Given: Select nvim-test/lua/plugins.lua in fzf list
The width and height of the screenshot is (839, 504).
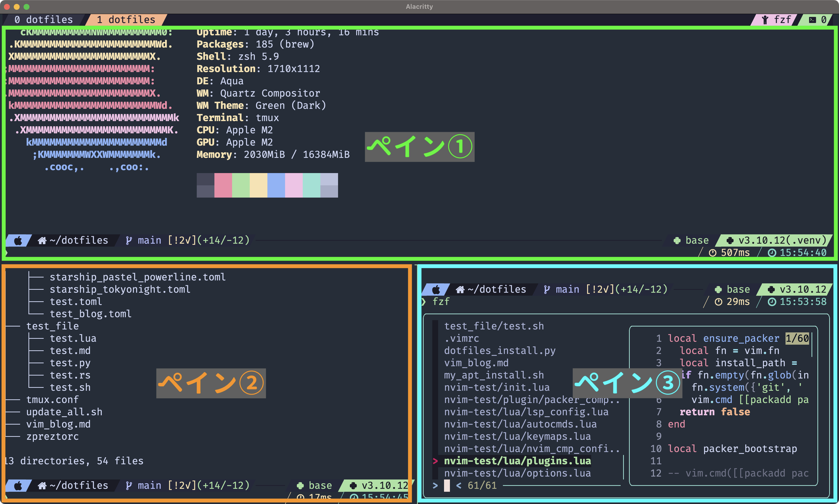Looking at the screenshot, I should tap(517, 461).
